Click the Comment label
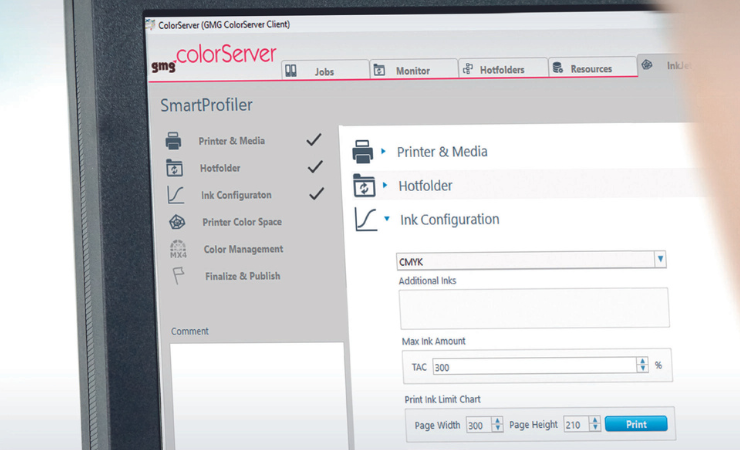The image size is (740, 450). pyautogui.click(x=190, y=331)
